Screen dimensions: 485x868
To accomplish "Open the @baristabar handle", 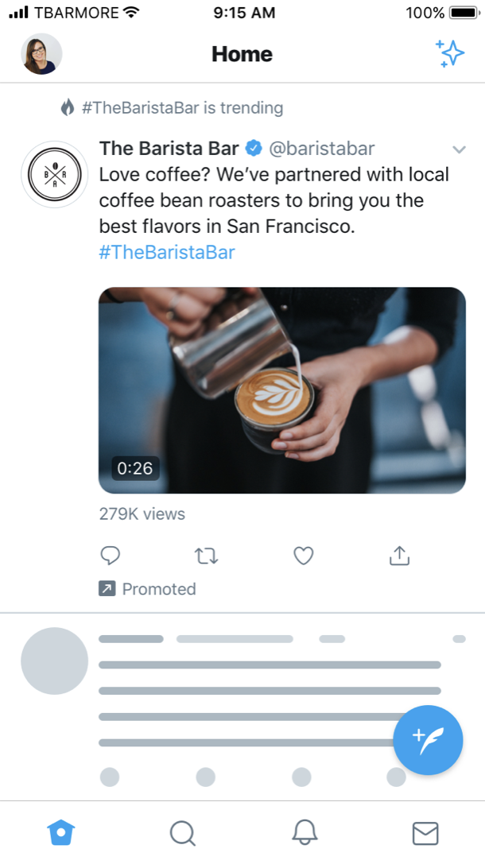I will click(322, 149).
